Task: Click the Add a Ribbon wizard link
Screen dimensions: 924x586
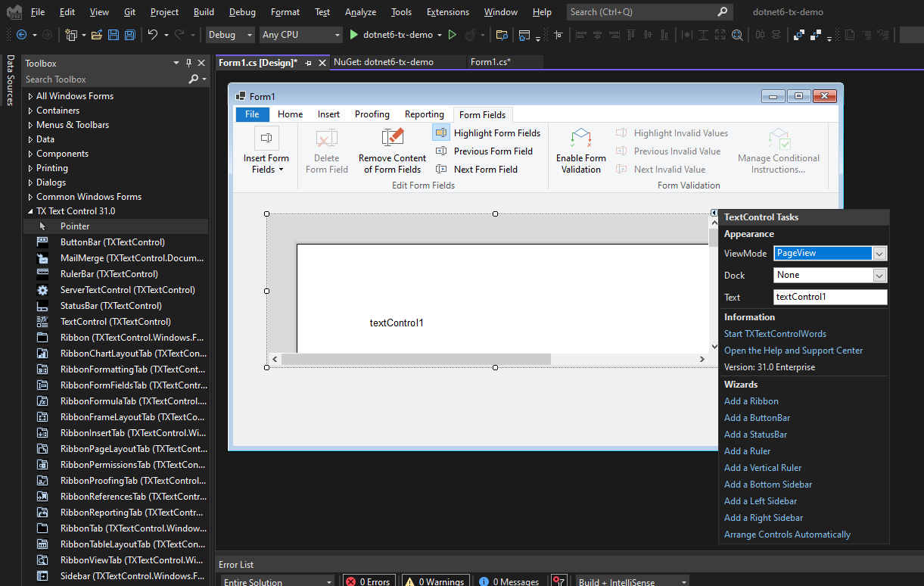Action: (751, 401)
